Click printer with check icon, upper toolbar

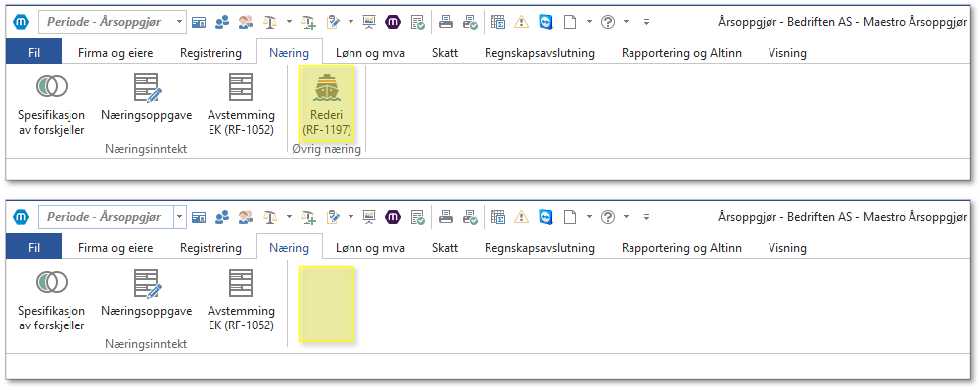[x=470, y=23]
